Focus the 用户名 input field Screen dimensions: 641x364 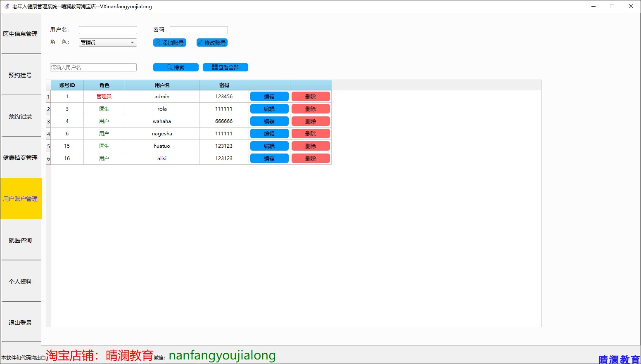(x=108, y=30)
